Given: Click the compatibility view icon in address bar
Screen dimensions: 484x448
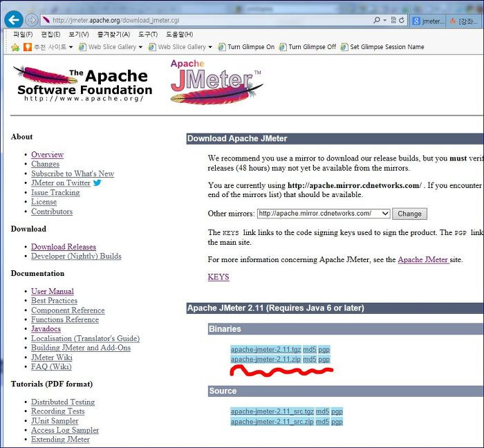Looking at the screenshot, I should (x=393, y=20).
